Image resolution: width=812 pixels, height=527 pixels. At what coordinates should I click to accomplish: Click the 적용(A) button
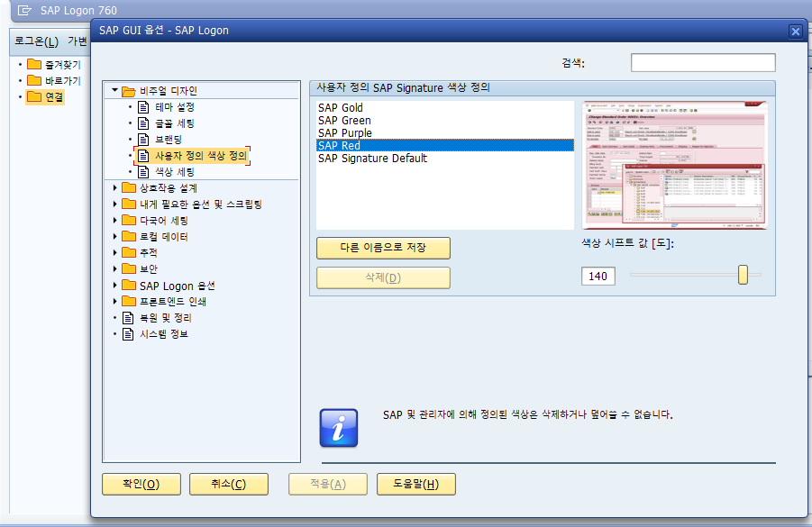click(x=328, y=484)
